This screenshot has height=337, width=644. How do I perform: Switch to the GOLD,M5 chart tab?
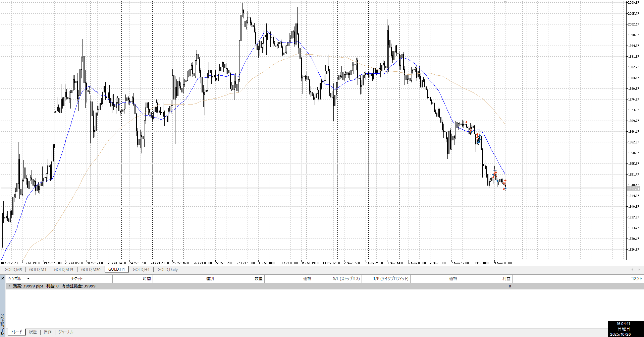tap(13, 270)
